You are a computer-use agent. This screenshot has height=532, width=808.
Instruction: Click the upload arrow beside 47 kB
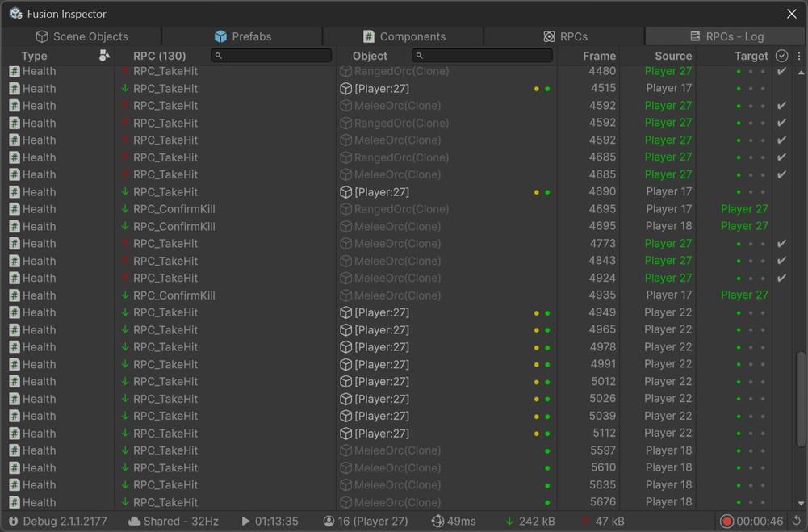click(x=585, y=522)
